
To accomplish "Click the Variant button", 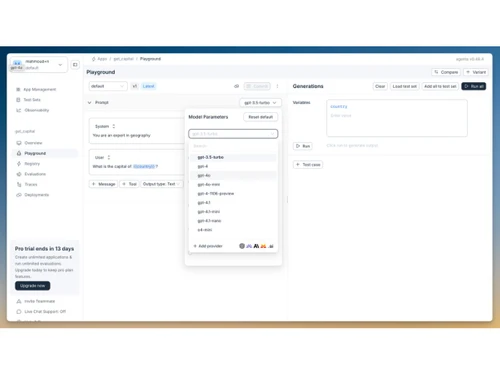I will pyautogui.click(x=476, y=72).
